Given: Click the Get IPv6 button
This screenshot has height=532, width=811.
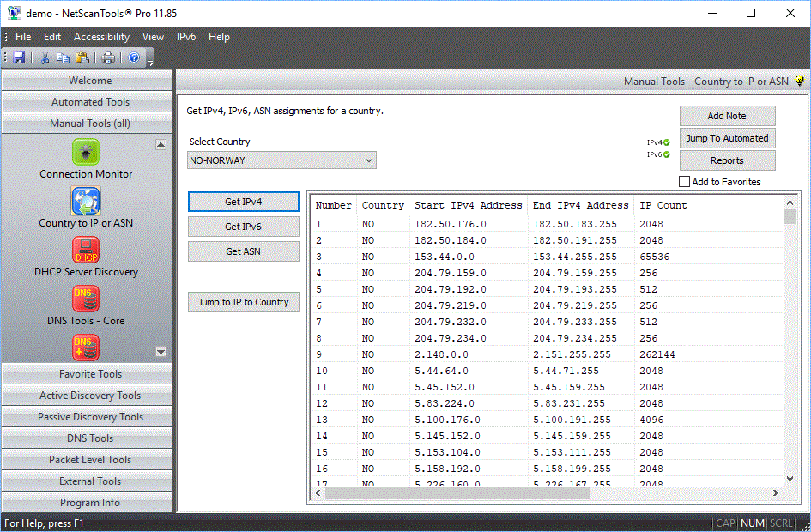Looking at the screenshot, I should coord(244,227).
